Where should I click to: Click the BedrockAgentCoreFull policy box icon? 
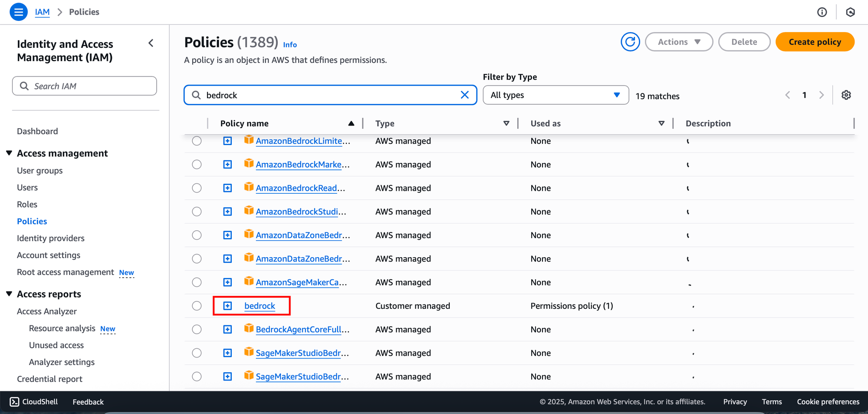coord(249,328)
